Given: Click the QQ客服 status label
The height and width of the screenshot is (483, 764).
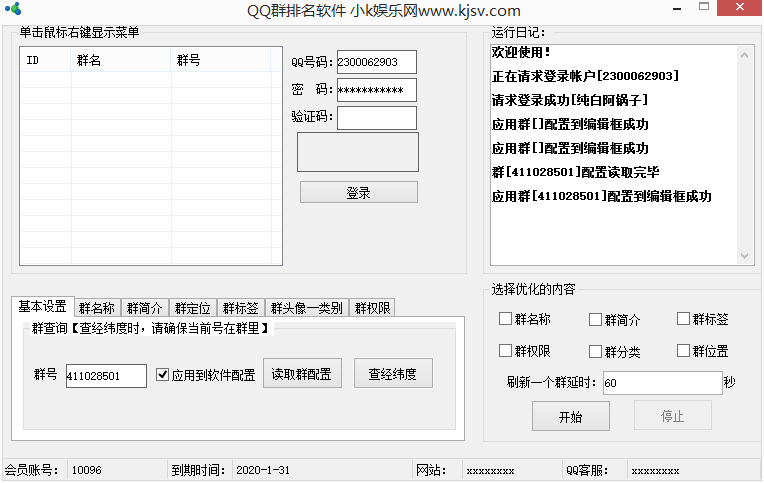Looking at the screenshot, I should (587, 470).
